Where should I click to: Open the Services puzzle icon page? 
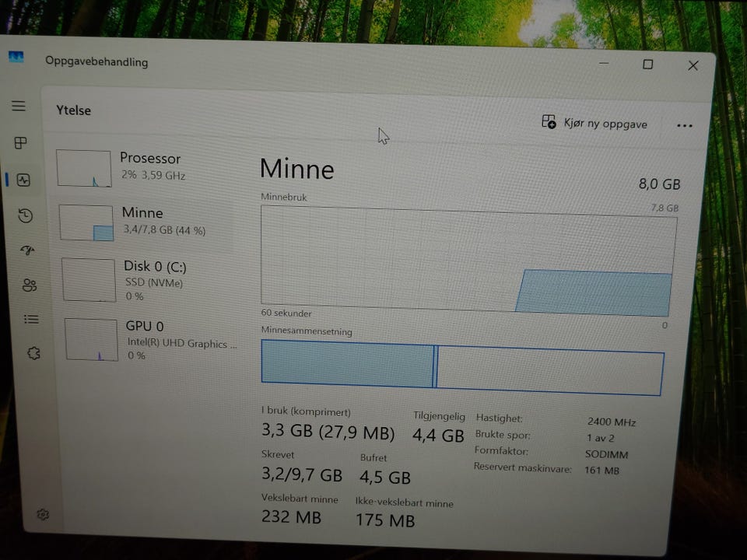[33, 353]
